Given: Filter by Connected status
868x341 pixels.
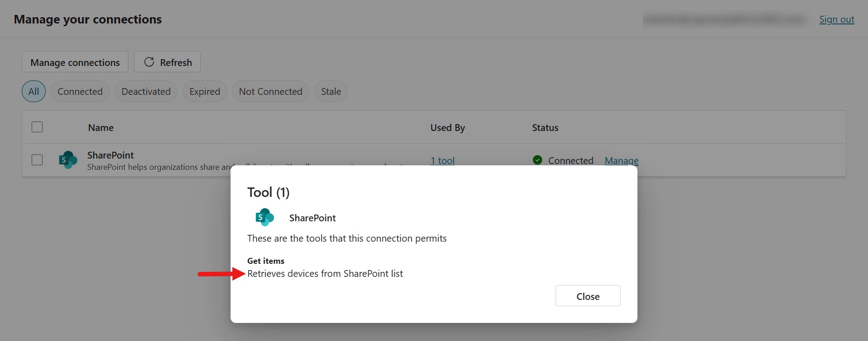Looking at the screenshot, I should click(x=80, y=91).
